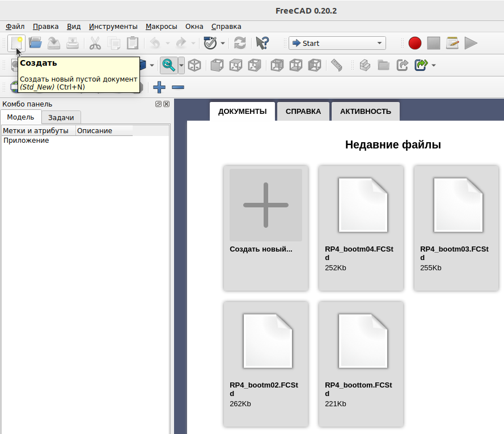Click the blue plus zoom-in icon
Screen dimensions: 504x434
click(159, 87)
